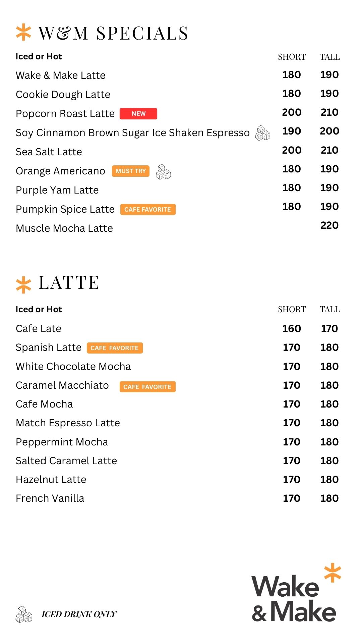Image resolution: width=362 pixels, height=644 pixels.
Task: Select the Wake & Make Latte item
Action: [x=61, y=75]
